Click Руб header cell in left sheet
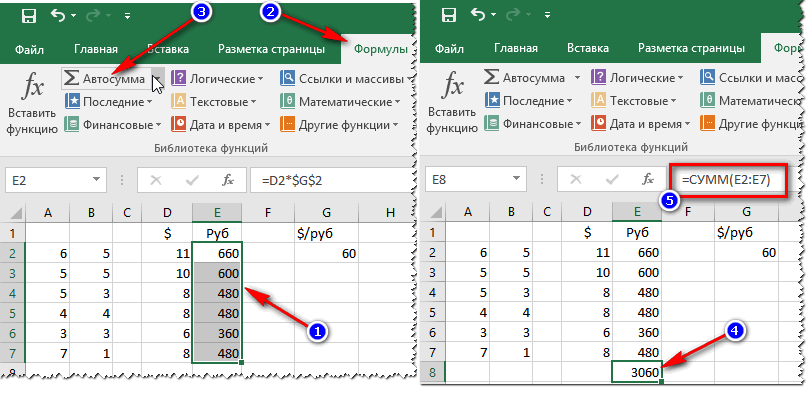The image size is (811, 393). pos(217,233)
